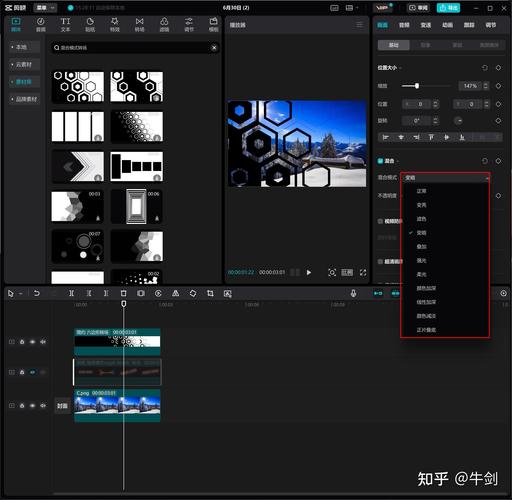Expand the 位置大小 section chevron

(400, 68)
